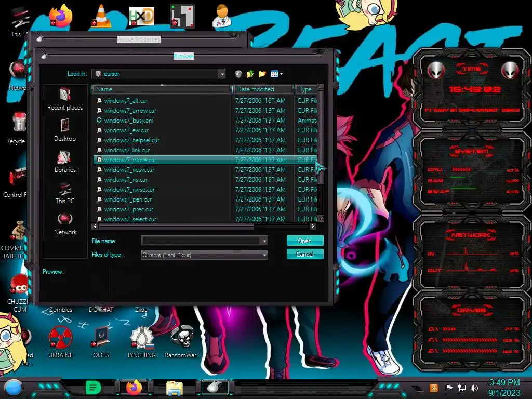Open the network tray icon
This screenshot has height=399, width=532.
(x=462, y=388)
